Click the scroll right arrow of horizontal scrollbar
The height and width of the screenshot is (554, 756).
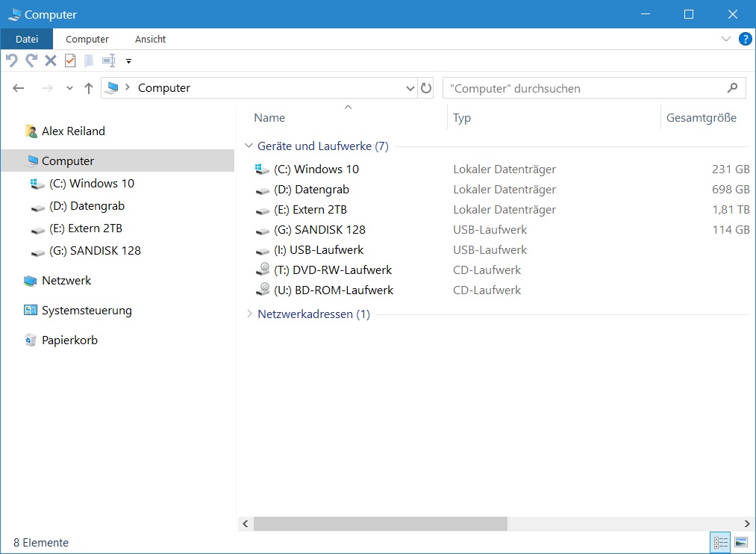(x=747, y=523)
